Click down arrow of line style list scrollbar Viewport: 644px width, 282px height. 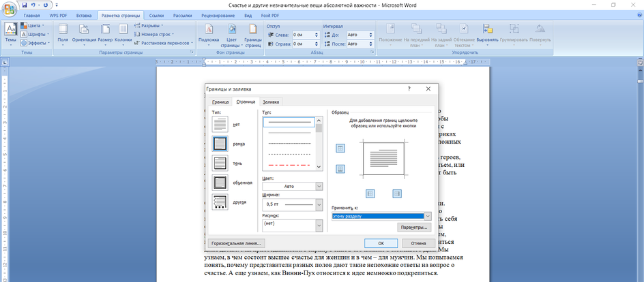pos(319,167)
